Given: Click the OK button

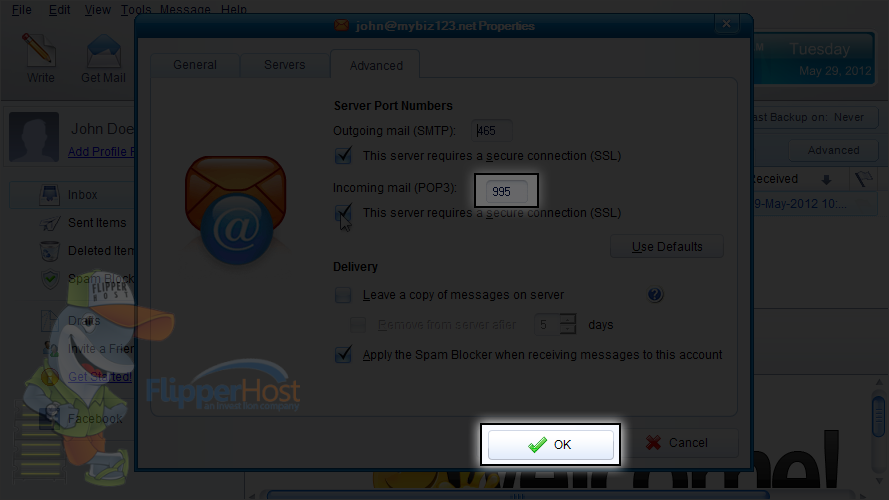Looking at the screenshot, I should point(551,444).
